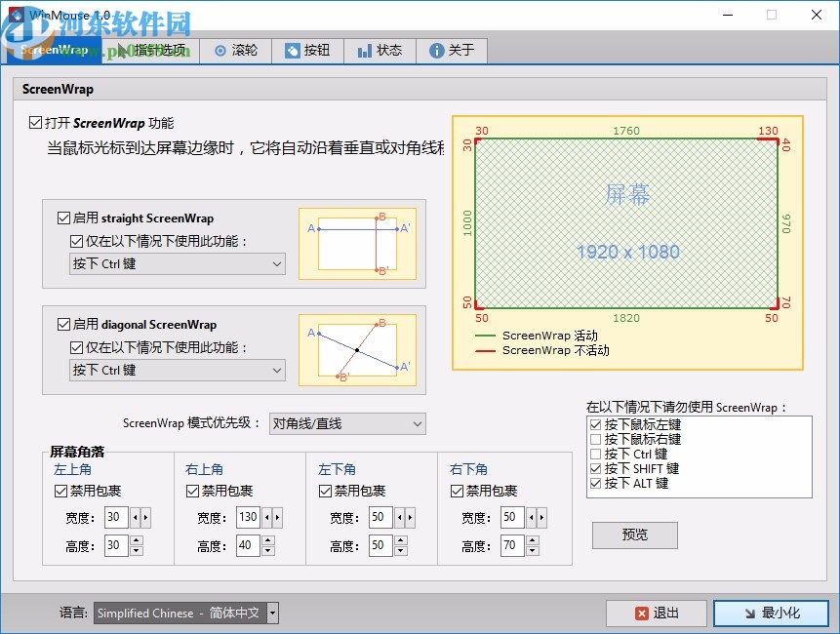The height and width of the screenshot is (634, 840).
Task: Toggle 按下 Ctrl 键 exclusion checkbox
Action: pos(595,455)
